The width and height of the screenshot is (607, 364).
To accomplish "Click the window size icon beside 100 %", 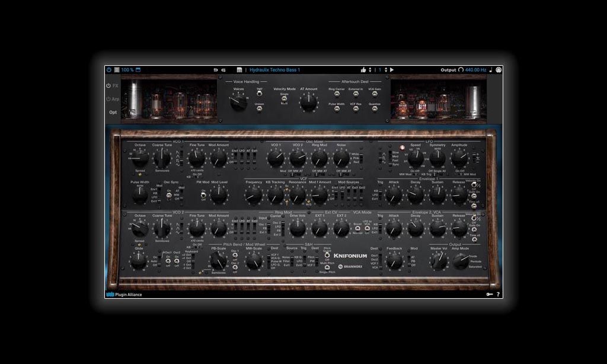I will (138, 70).
